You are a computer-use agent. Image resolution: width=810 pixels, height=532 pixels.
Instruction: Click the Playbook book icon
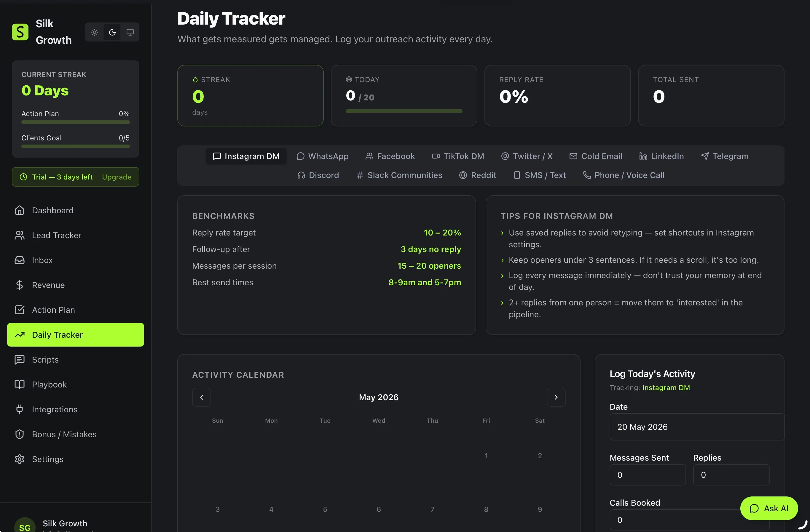click(19, 384)
